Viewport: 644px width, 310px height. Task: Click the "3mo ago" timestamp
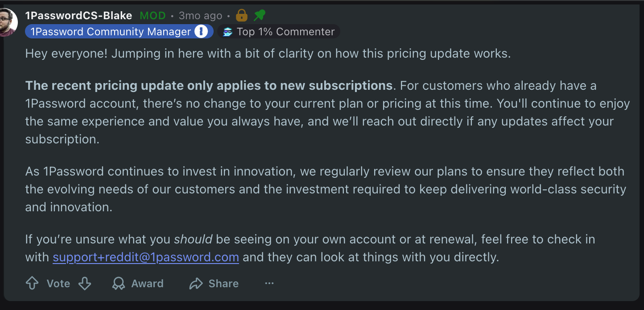click(200, 16)
